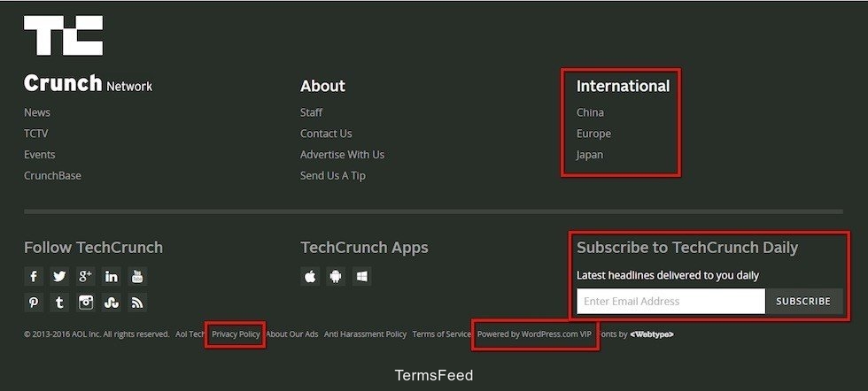Open Advertise With Us link

click(x=342, y=154)
